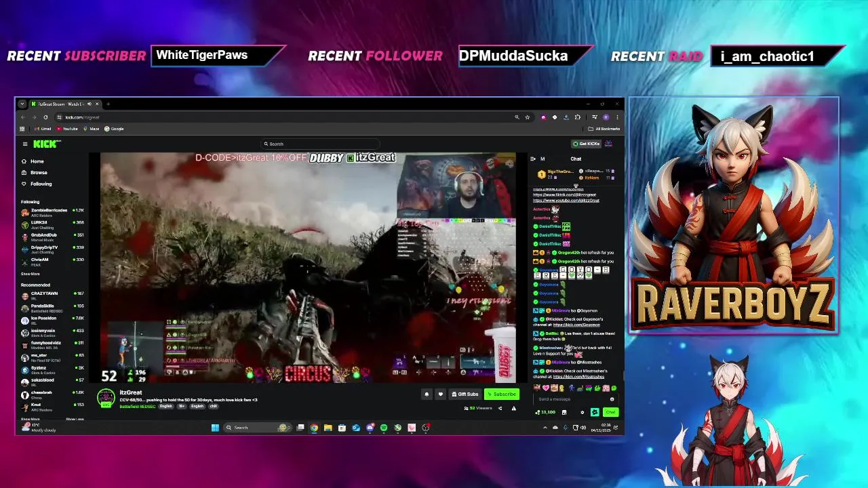Open the All Bookmarks folder

tap(604, 129)
